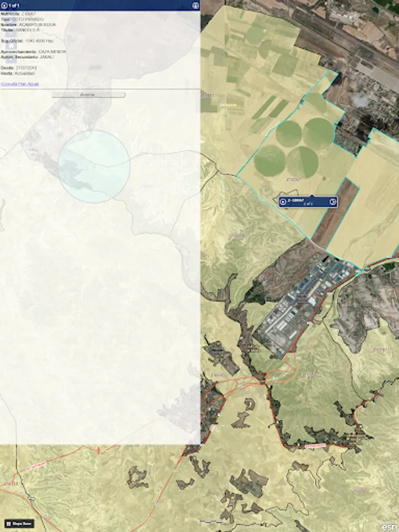Click the Acercar zoom-to button

point(89,95)
